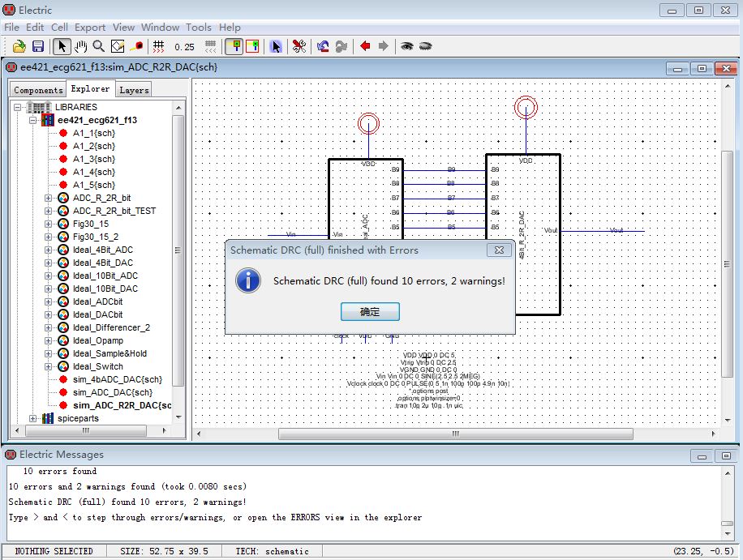Collapse the ee421_ecg621_f13 library node
The width and height of the screenshot is (743, 560).
33,120
